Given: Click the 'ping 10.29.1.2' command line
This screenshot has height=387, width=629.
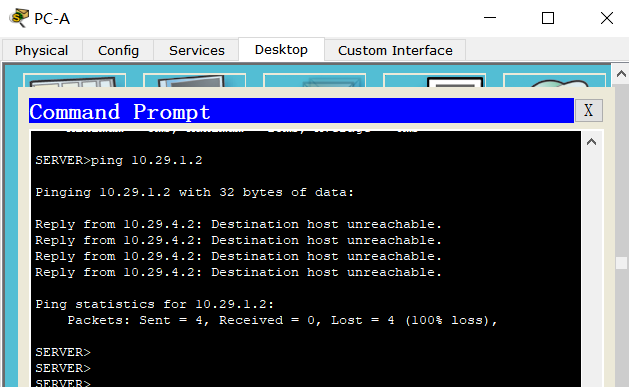Looking at the screenshot, I should pyautogui.click(x=119, y=160).
